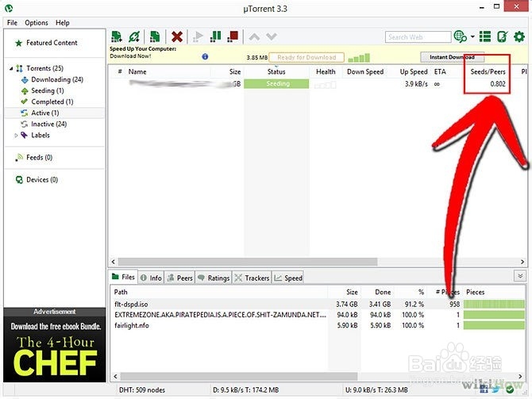
Task: Sort by the Up Speed column header
Action: click(414, 72)
